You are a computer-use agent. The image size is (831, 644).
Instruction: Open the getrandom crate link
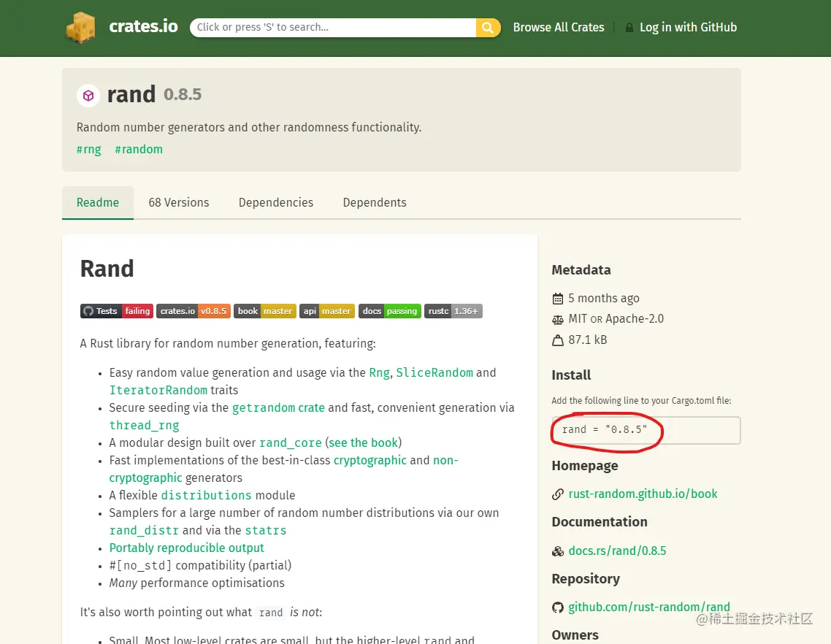(278, 407)
